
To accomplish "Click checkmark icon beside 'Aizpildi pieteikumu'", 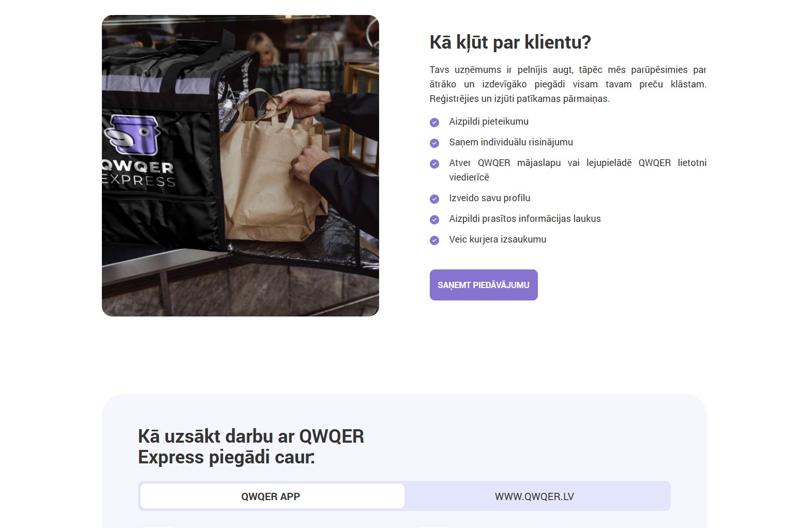I will (x=434, y=123).
